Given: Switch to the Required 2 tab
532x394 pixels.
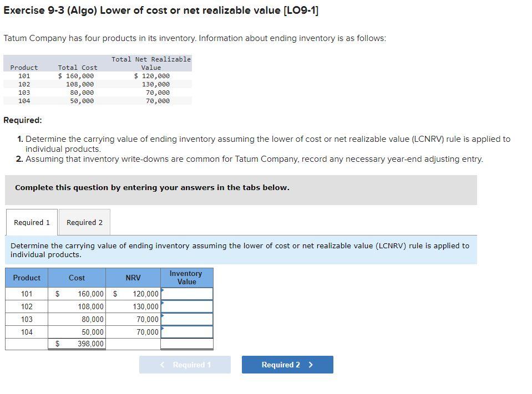Looking at the screenshot, I should 84,222.
